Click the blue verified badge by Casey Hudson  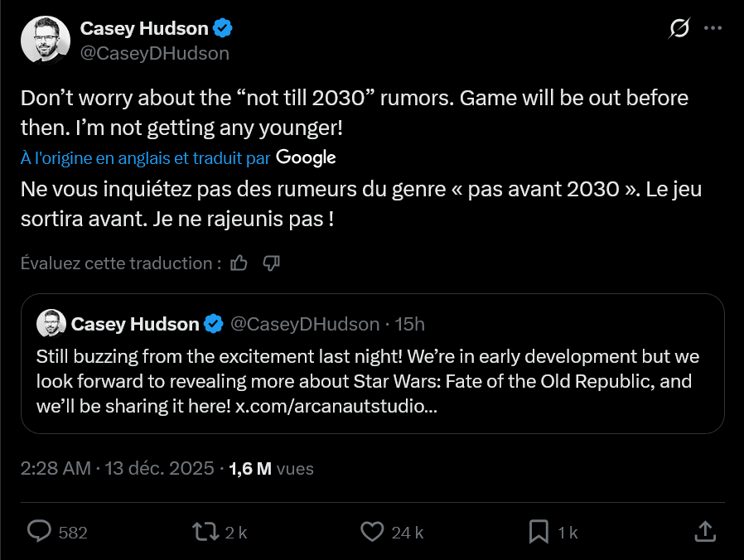pyautogui.click(x=223, y=28)
